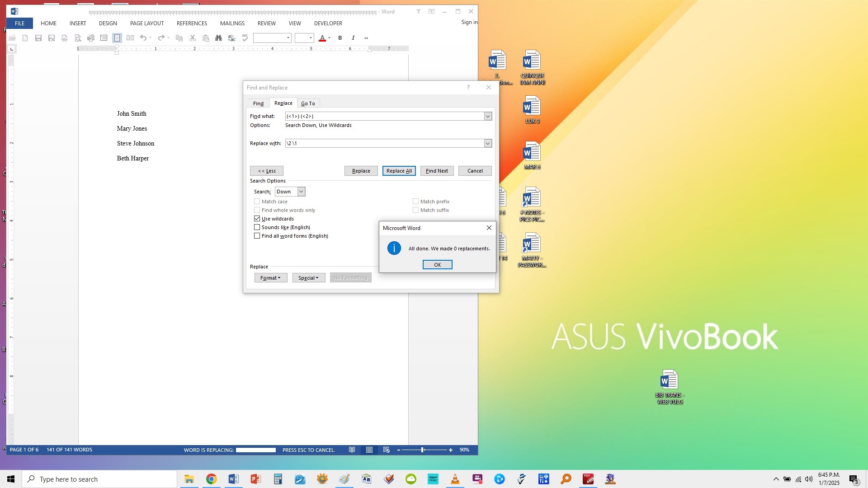
Task: Uncheck the Use wildcards checkbox
Action: pyautogui.click(x=257, y=219)
